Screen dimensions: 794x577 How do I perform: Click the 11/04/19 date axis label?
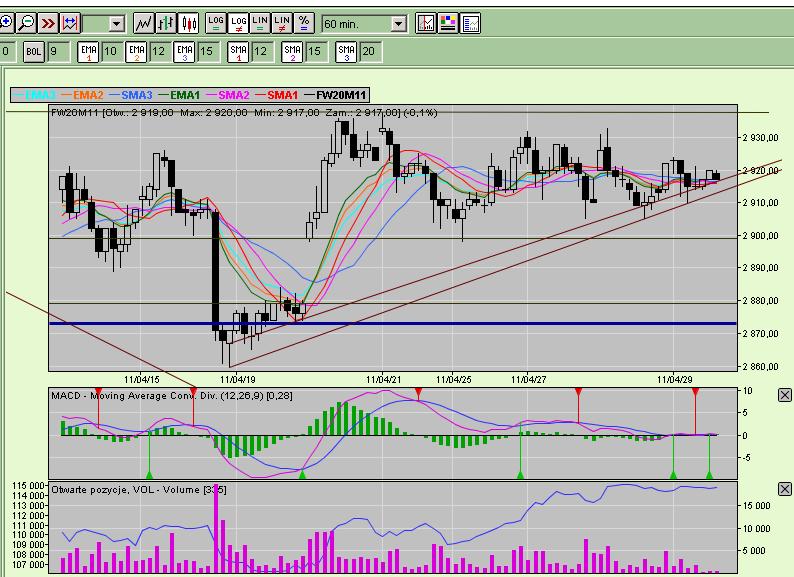coord(237,379)
